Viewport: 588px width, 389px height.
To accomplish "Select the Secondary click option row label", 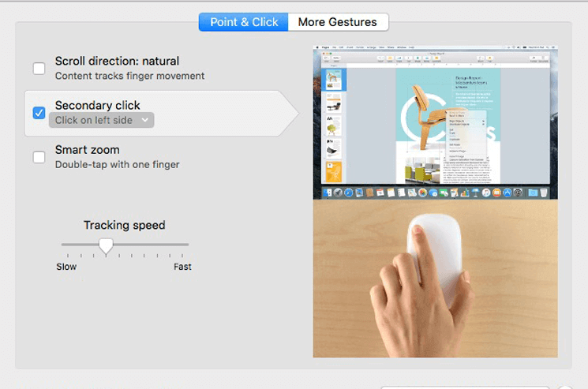I will (x=98, y=105).
